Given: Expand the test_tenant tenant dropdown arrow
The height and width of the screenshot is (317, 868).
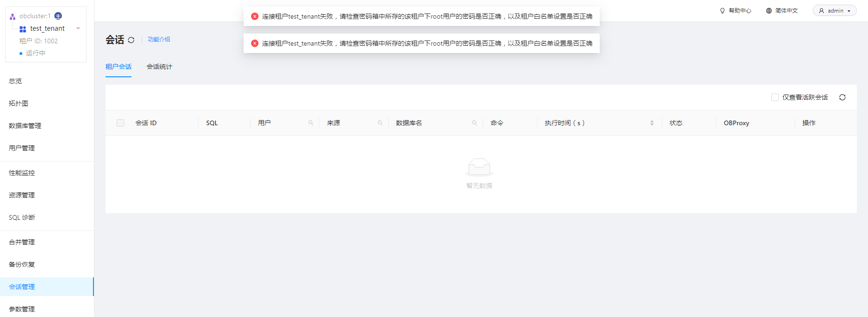Looking at the screenshot, I should pos(78,28).
